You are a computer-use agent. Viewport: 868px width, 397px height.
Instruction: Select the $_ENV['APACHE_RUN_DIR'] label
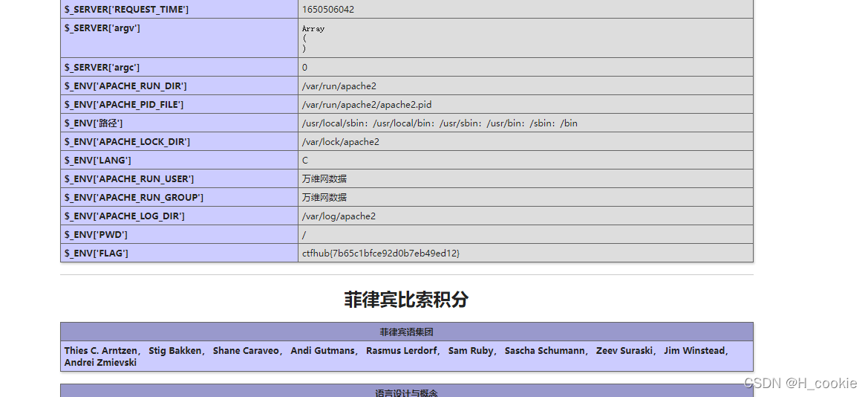pos(125,86)
